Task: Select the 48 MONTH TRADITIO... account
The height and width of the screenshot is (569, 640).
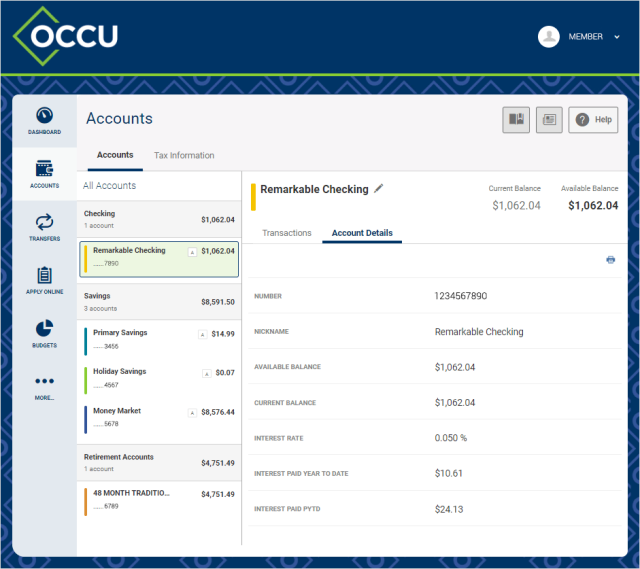Action: 159,500
